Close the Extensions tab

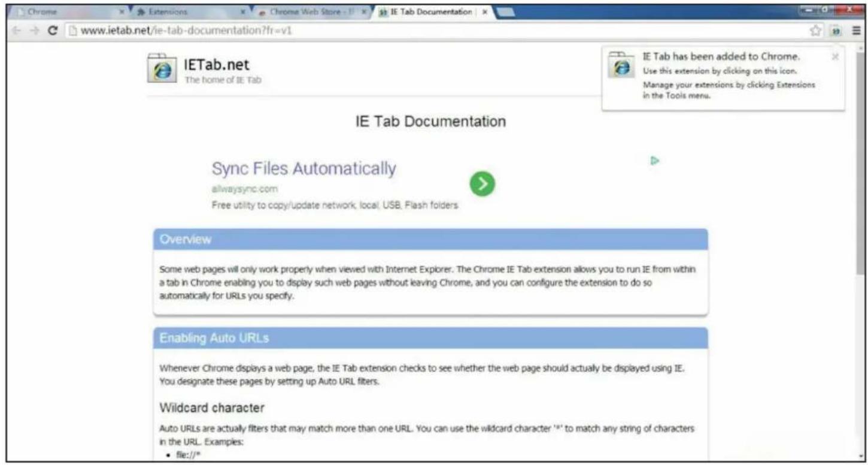click(x=244, y=11)
